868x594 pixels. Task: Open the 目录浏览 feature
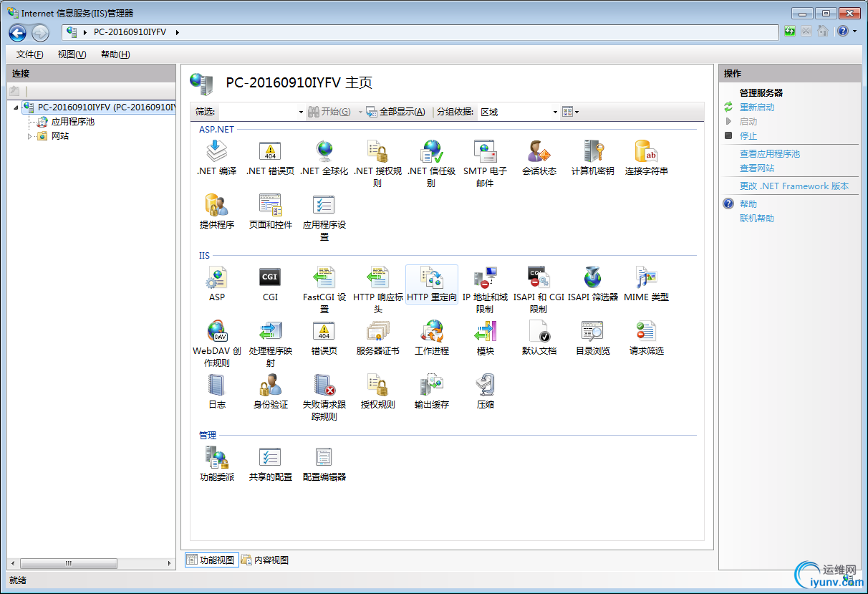click(x=592, y=337)
